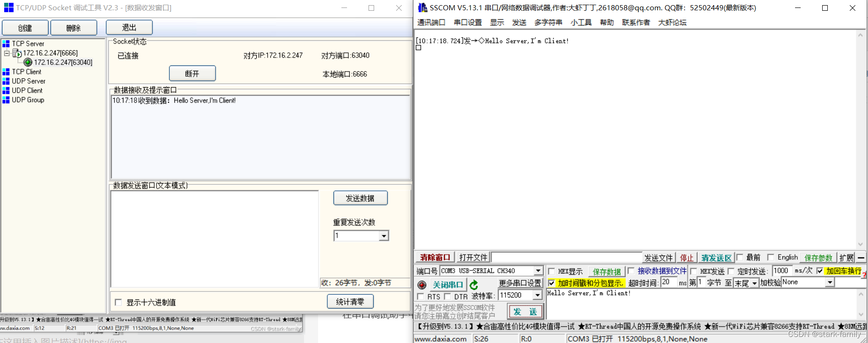Open the 大虾论坛 menu
This screenshot has width=868, height=343.
coord(673,22)
